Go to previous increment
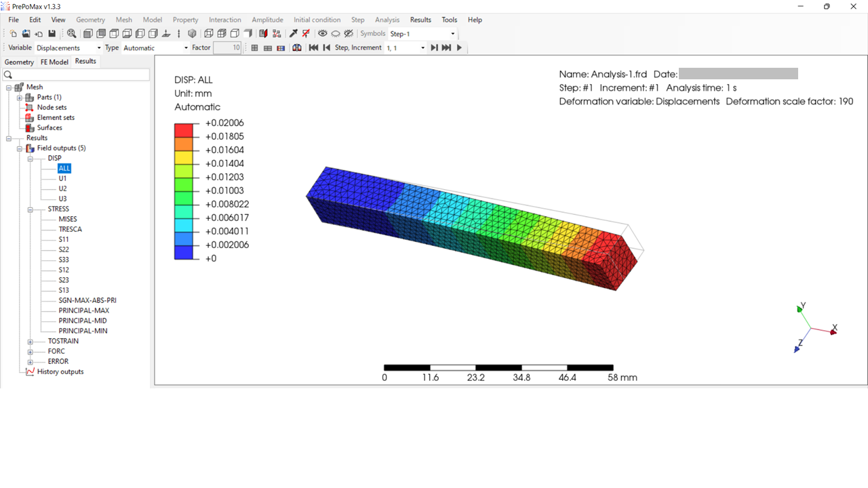The width and height of the screenshot is (868, 488). click(326, 47)
